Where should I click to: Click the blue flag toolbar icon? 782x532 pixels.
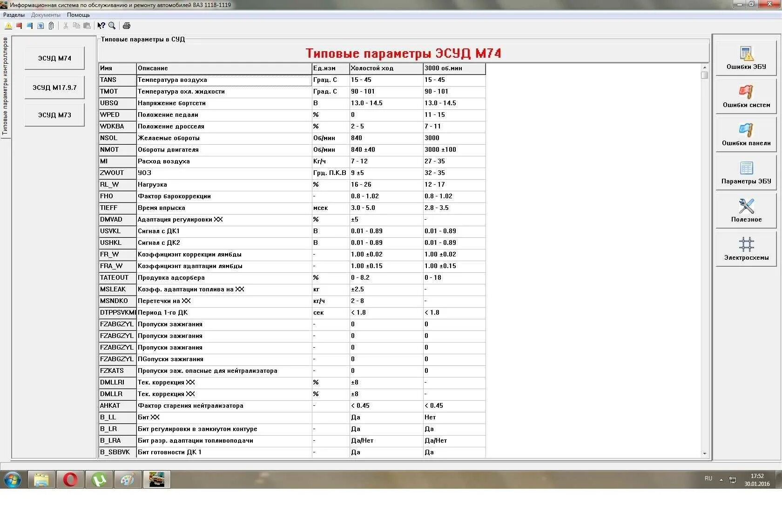[x=30, y=26]
